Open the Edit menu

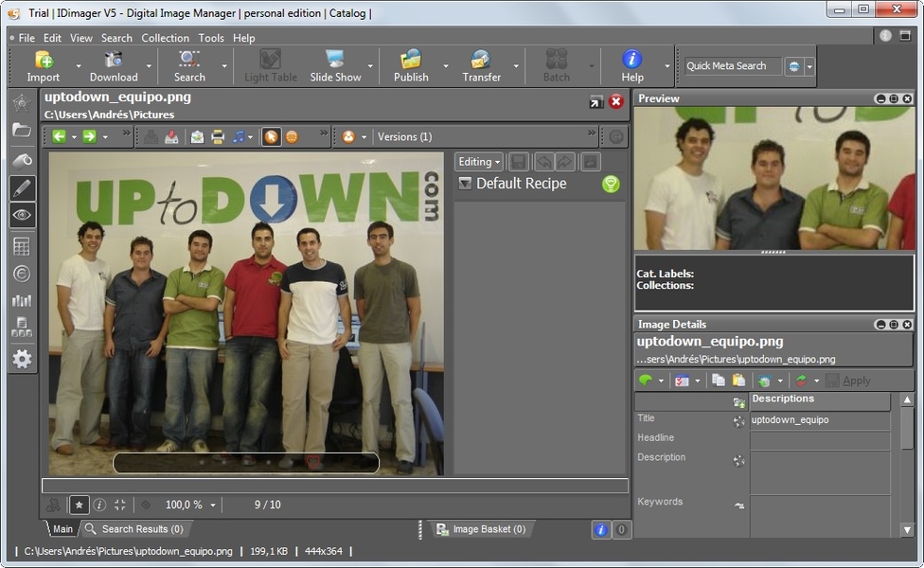pyautogui.click(x=52, y=38)
